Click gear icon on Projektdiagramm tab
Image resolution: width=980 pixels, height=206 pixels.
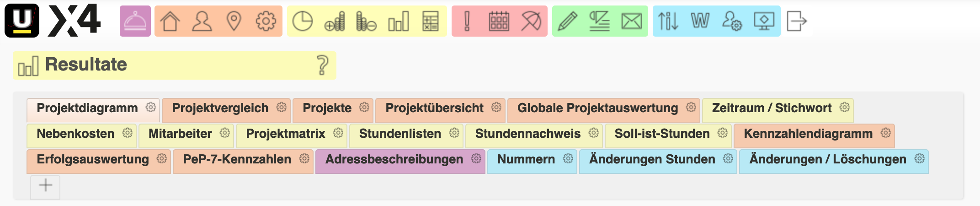tap(151, 108)
